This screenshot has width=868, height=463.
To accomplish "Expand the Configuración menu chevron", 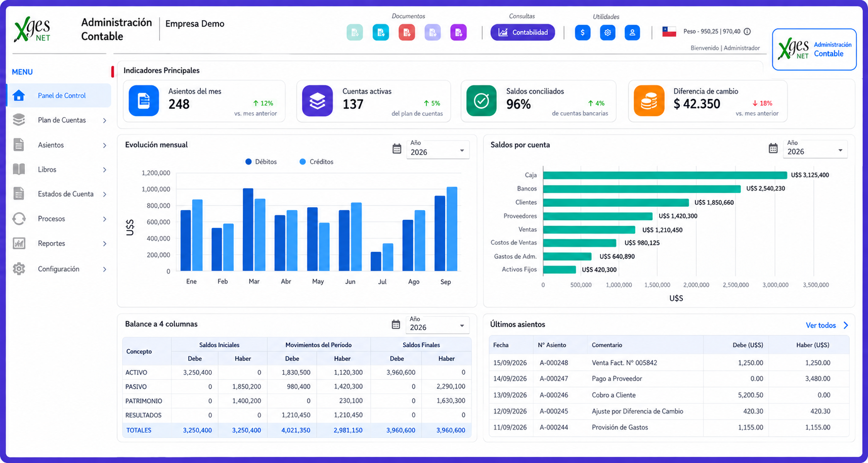I will pos(105,269).
